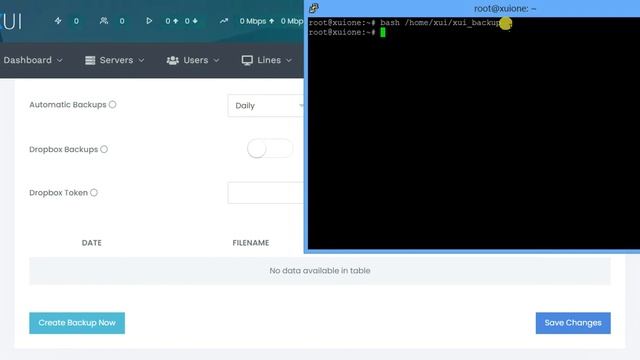The width and height of the screenshot is (640, 360).
Task: Expand the Lines menu
Action: tap(267, 60)
